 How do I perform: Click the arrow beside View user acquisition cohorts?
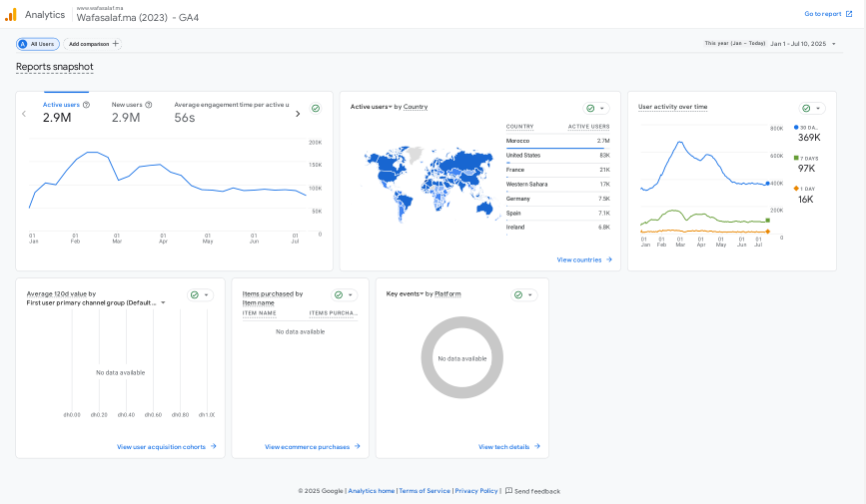(x=213, y=446)
